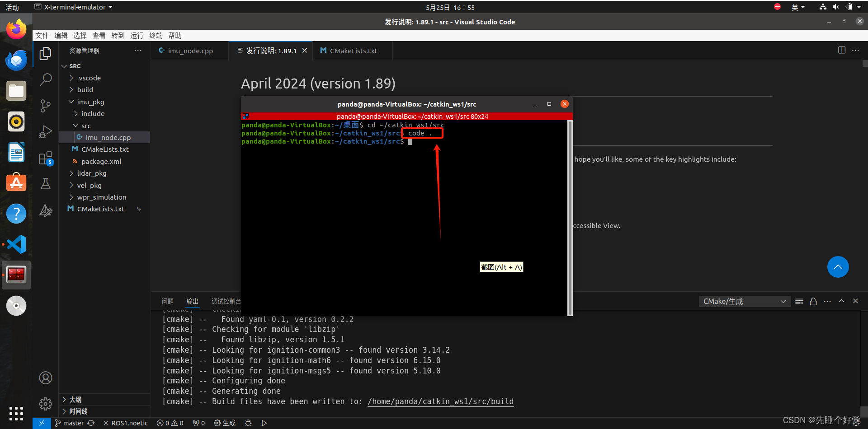Open the CMake/生成 output channel dropdown
Screen dimensions: 868x429
(744, 301)
